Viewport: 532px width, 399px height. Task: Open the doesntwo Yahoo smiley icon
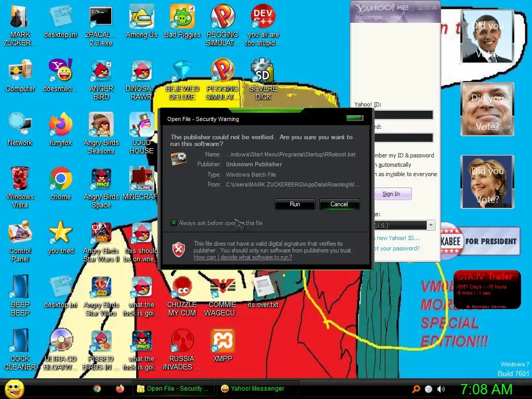coord(61,76)
